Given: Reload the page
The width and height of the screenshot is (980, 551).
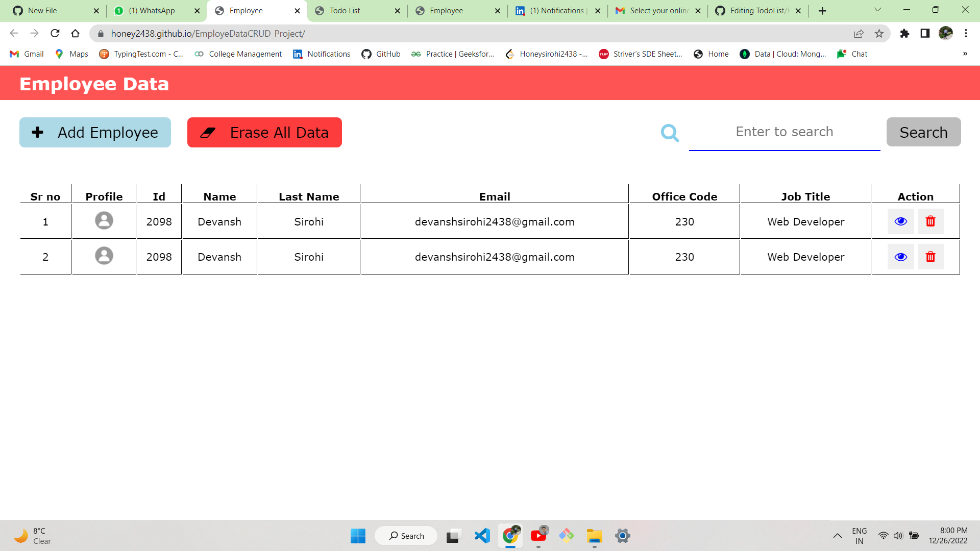Looking at the screenshot, I should 55,34.
